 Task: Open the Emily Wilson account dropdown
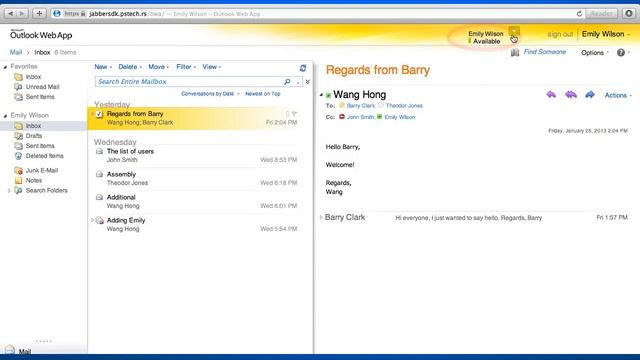click(x=606, y=34)
